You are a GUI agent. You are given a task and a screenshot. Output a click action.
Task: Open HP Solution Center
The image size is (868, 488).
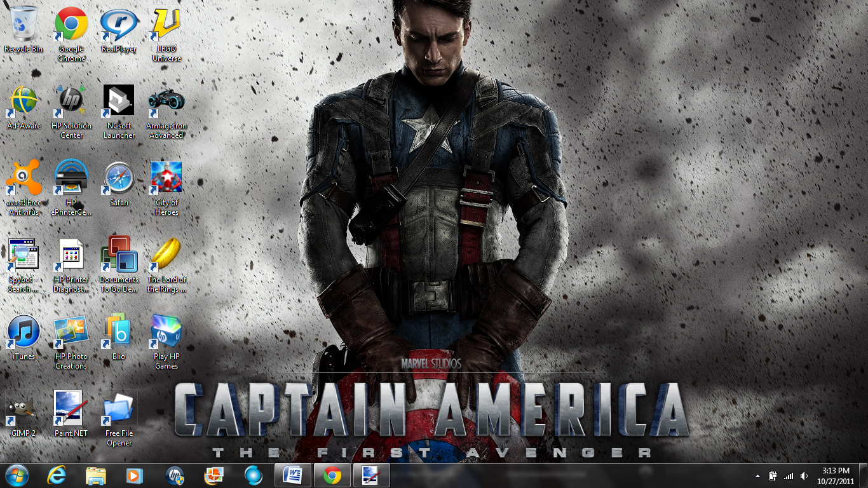point(71,98)
